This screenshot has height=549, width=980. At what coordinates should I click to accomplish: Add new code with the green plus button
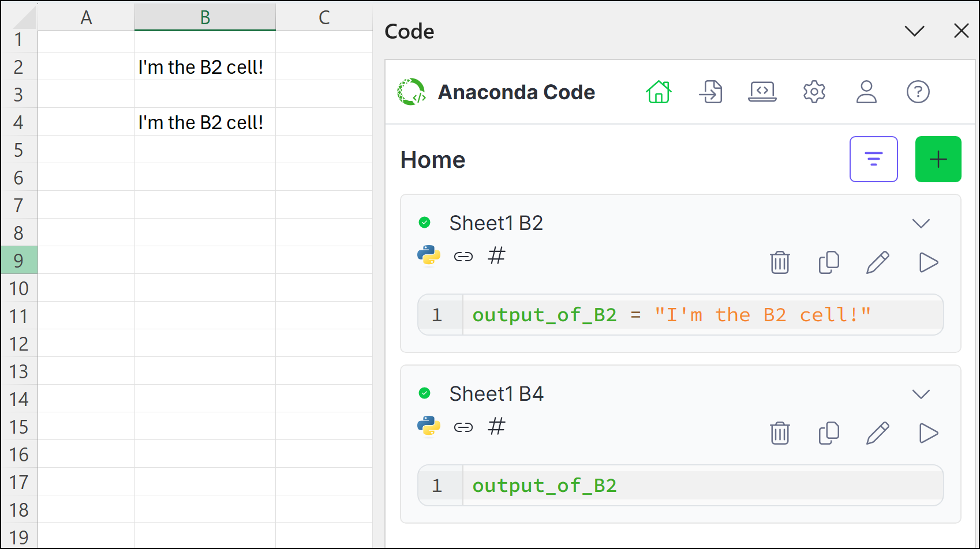pos(938,159)
